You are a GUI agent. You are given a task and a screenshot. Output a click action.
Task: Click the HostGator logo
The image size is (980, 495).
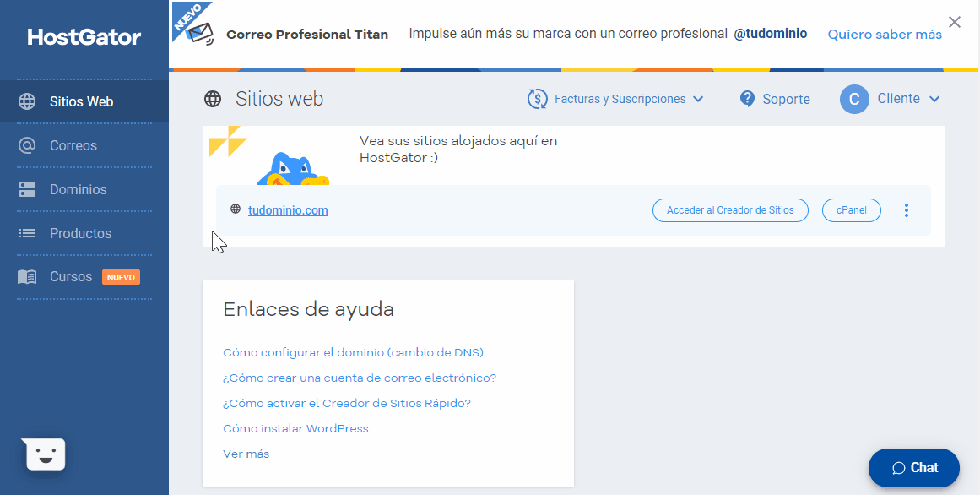coord(84,37)
